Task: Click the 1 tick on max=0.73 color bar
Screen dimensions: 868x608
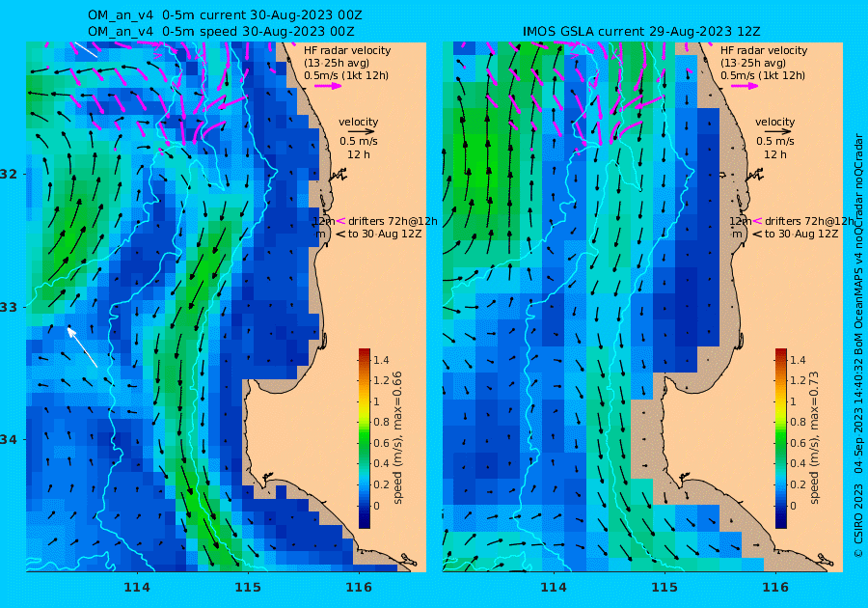Action: [793, 402]
